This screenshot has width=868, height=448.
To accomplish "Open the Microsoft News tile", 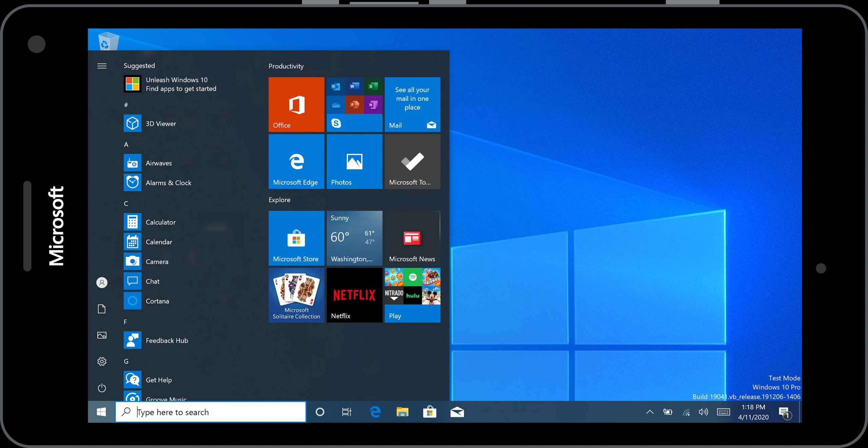I will coord(412,238).
